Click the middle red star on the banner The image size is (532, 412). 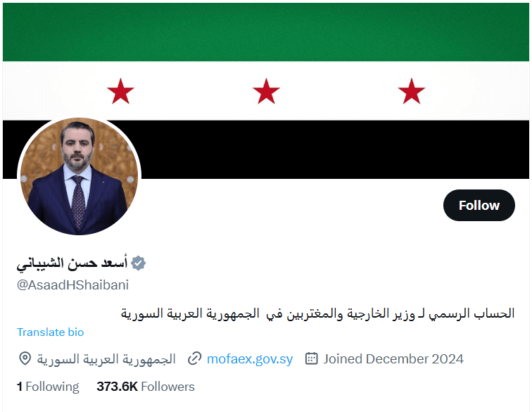(x=266, y=91)
